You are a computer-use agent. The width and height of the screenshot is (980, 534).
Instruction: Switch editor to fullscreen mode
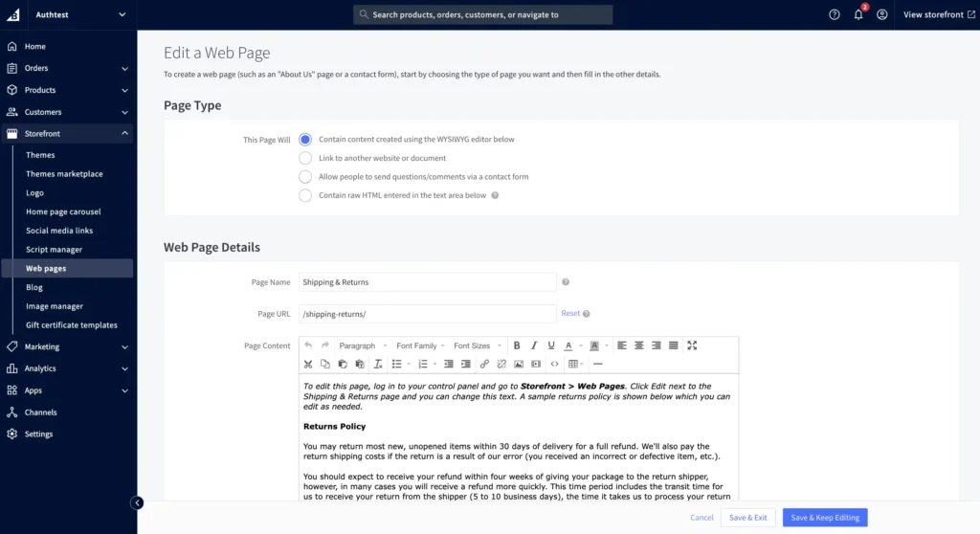pyautogui.click(x=692, y=345)
